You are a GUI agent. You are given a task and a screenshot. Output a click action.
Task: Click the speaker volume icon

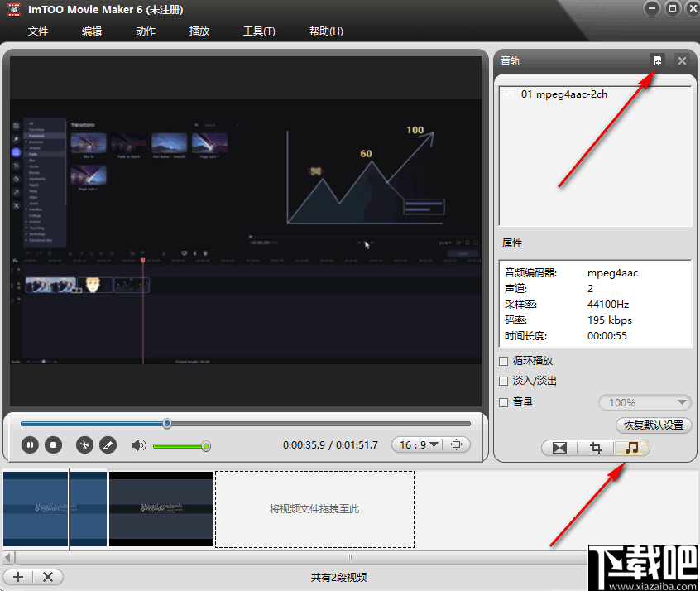[137, 444]
